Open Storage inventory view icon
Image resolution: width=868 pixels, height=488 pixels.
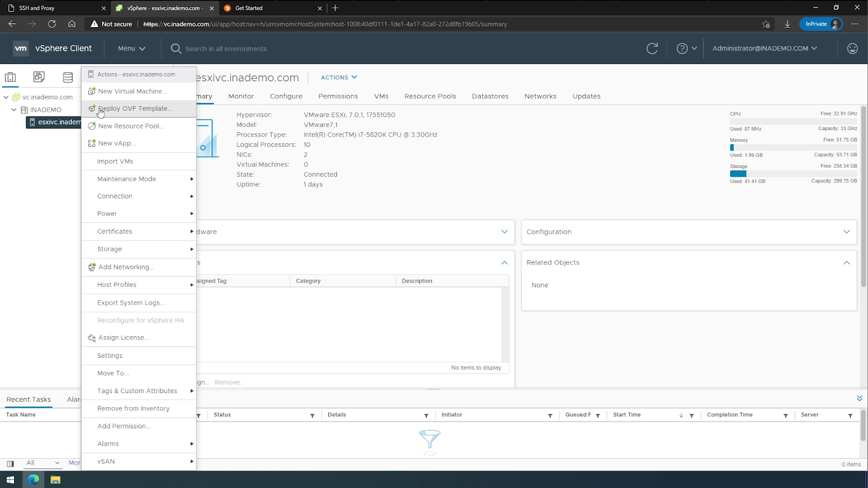(68, 77)
